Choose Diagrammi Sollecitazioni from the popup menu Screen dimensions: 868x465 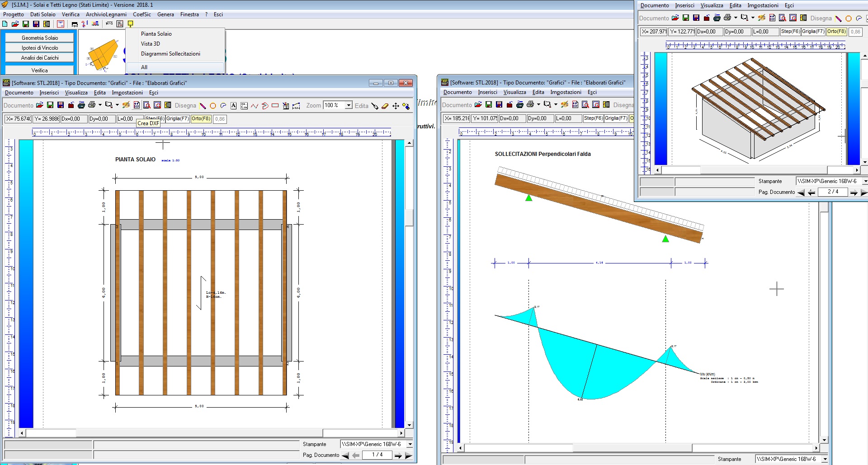click(x=170, y=54)
